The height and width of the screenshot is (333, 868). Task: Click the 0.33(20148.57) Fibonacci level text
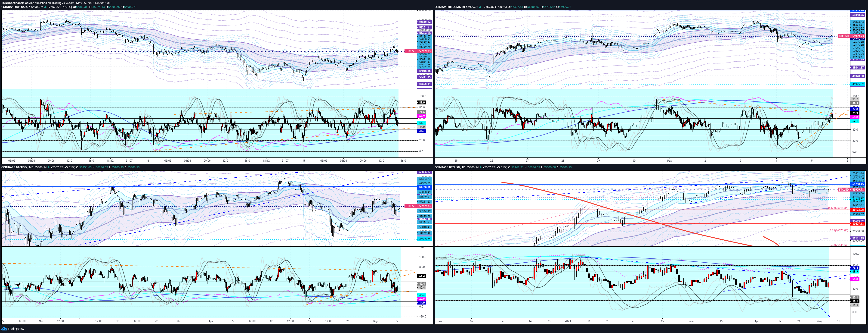[x=839, y=245]
